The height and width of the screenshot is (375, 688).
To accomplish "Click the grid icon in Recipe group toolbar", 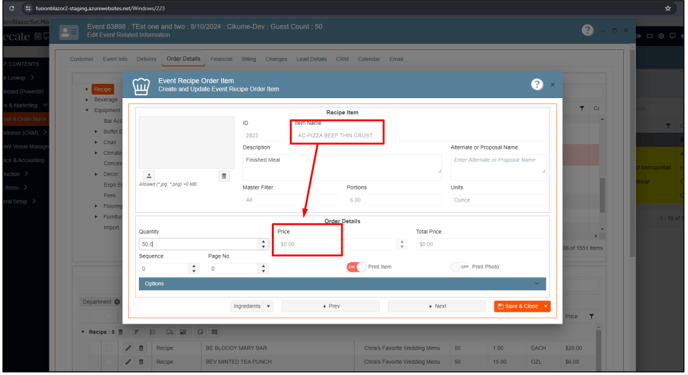I will point(215,332).
